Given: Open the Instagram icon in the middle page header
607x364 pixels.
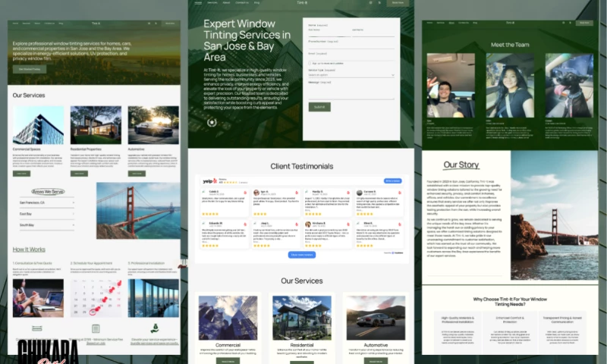Looking at the screenshot, I should pyautogui.click(x=370, y=3).
